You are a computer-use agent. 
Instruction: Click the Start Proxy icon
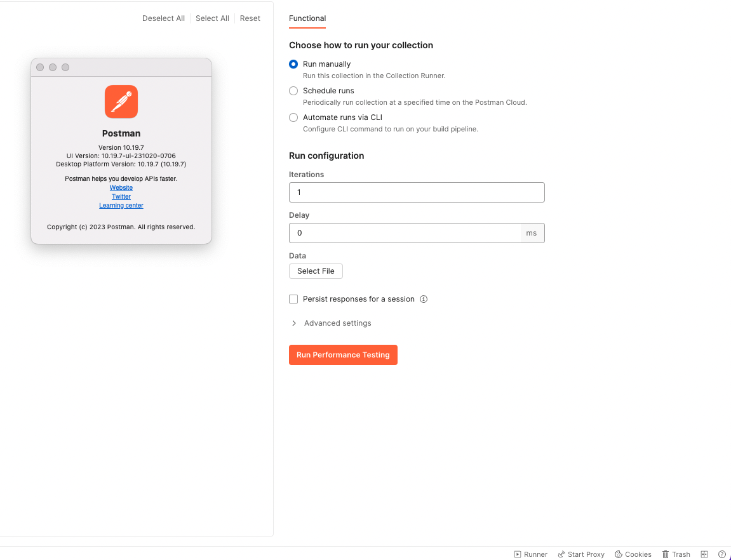[x=580, y=554]
